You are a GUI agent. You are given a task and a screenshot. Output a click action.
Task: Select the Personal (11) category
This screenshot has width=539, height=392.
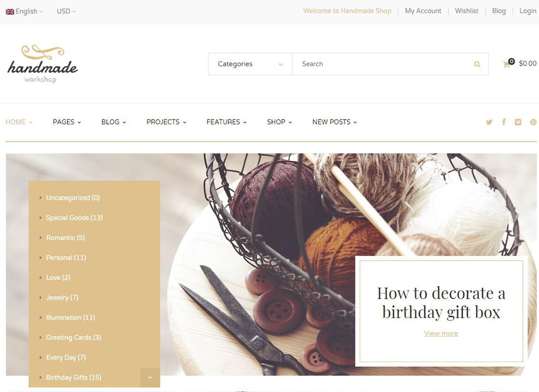pyautogui.click(x=66, y=258)
